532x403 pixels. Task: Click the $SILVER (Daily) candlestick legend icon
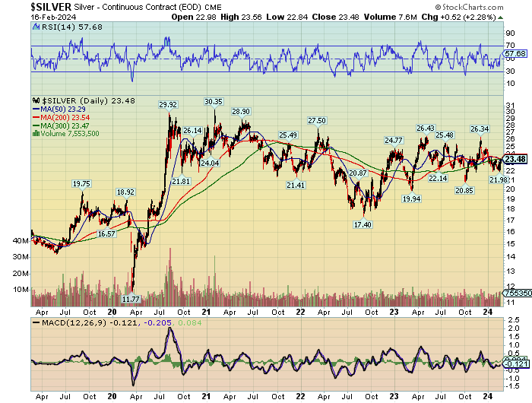[x=34, y=100]
